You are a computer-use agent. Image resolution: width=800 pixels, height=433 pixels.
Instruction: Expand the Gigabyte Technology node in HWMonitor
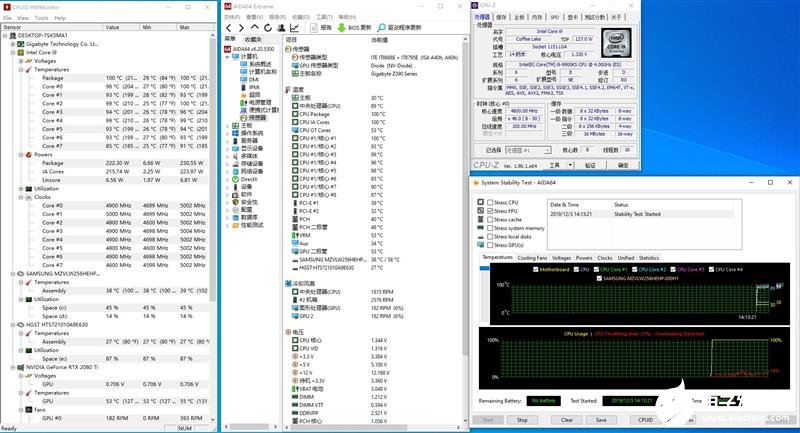(x=13, y=44)
